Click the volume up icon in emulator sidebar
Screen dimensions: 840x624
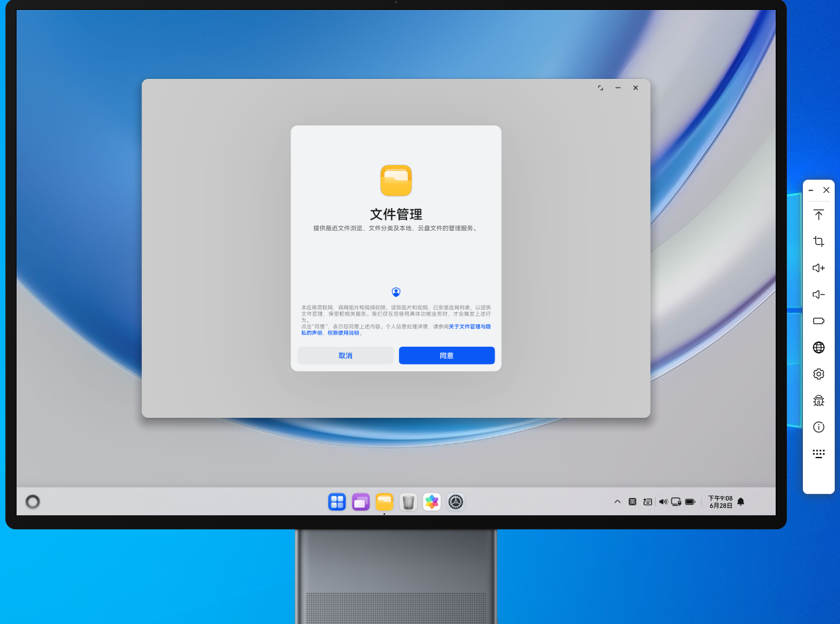[x=818, y=268]
